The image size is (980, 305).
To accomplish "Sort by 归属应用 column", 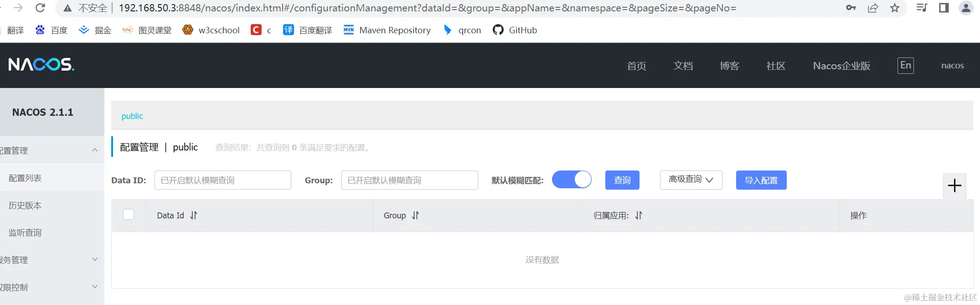I will (x=639, y=215).
